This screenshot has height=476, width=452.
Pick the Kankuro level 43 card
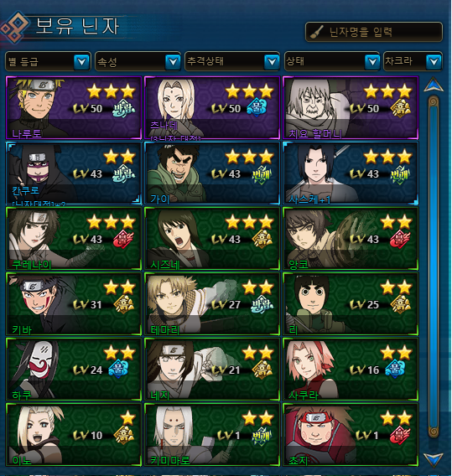pos(74,173)
